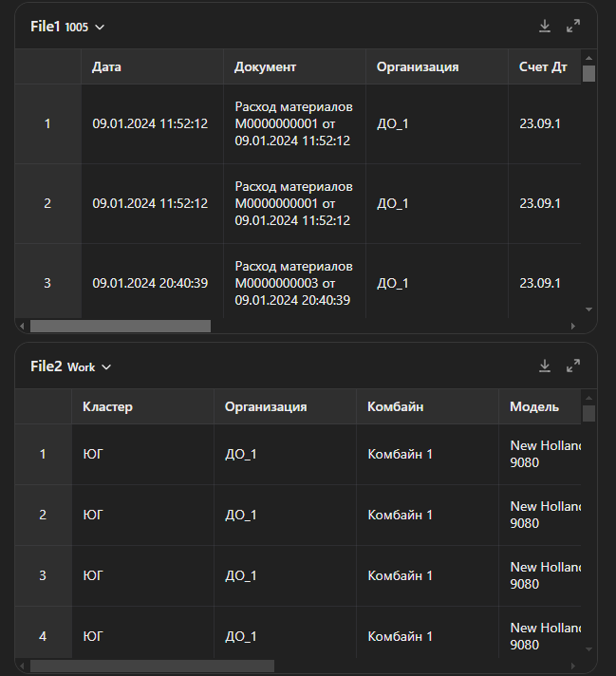Click the Документ column header
Screen dimensions: 616x676
pos(266,67)
